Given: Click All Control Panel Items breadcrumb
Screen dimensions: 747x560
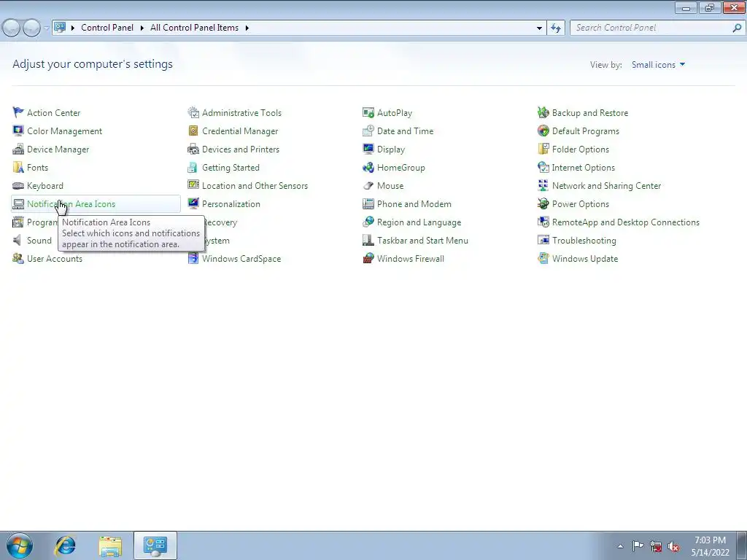Looking at the screenshot, I should 194,28.
